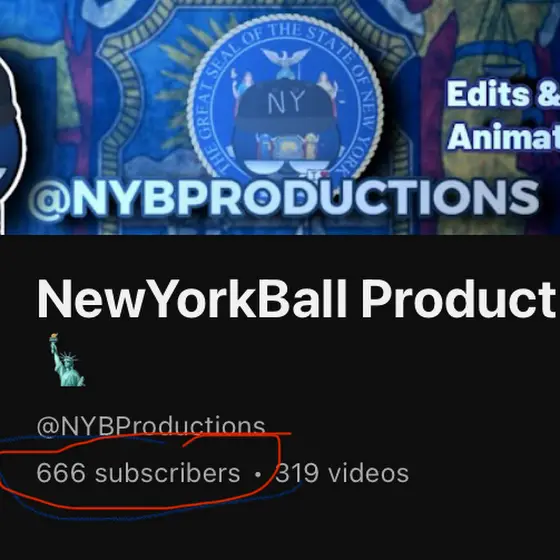Click the countryball's right white eye
Viewport: 560px width, 560px height.
(x=309, y=167)
